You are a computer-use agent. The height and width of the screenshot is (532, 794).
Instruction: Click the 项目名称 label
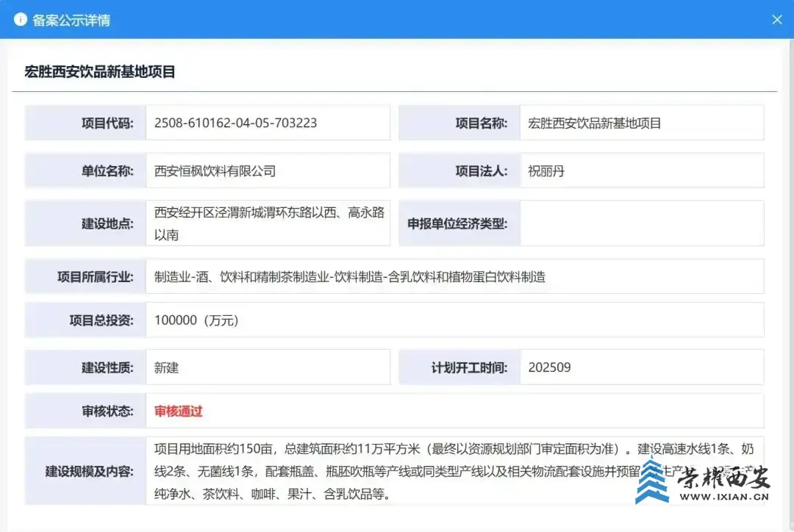pos(481,123)
